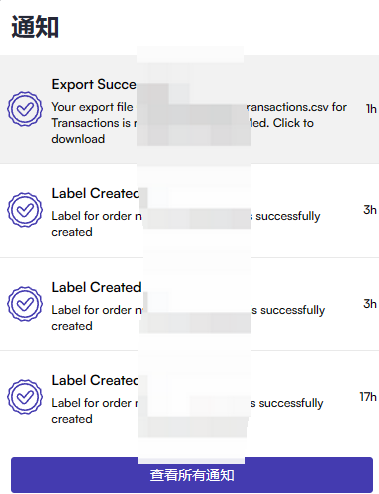Open the second Label Created notification title
Image resolution: width=379 pixels, height=494 pixels.
[96, 287]
